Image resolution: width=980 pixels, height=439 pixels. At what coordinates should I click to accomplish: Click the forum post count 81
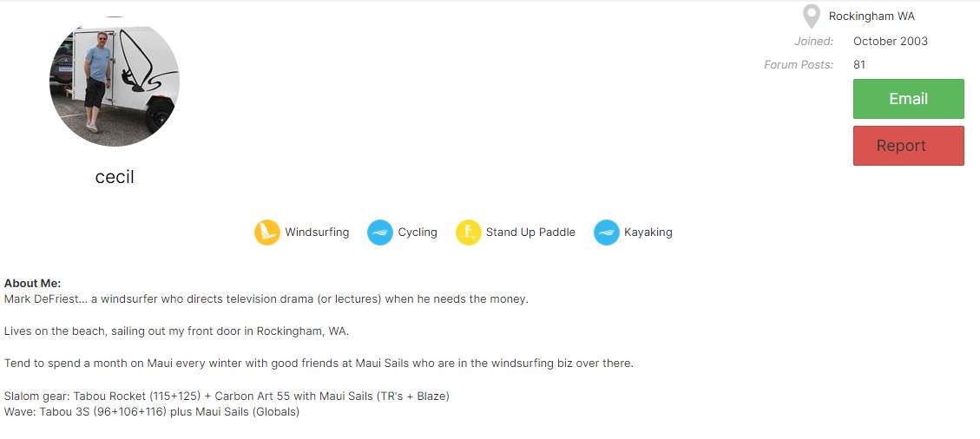(859, 64)
